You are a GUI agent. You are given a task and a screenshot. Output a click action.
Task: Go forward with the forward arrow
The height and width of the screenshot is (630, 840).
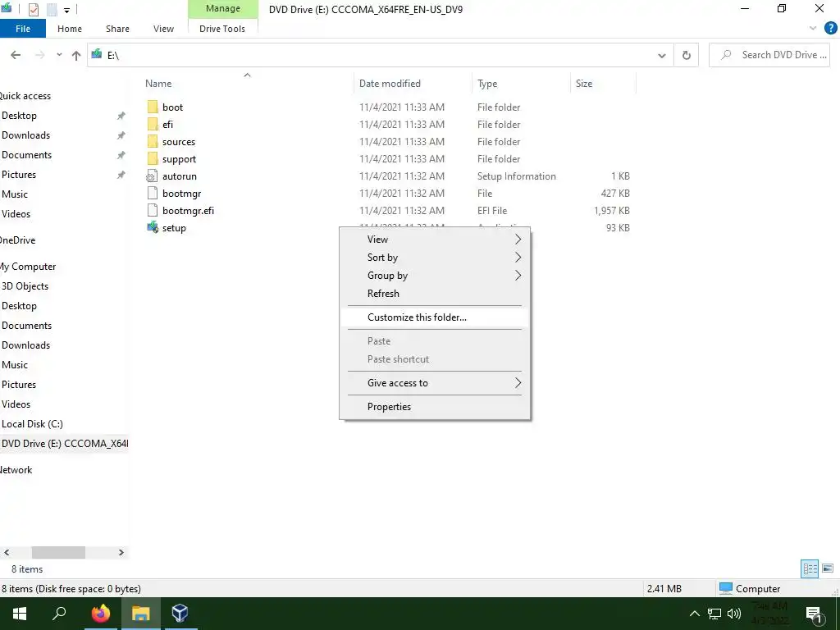[x=39, y=55]
